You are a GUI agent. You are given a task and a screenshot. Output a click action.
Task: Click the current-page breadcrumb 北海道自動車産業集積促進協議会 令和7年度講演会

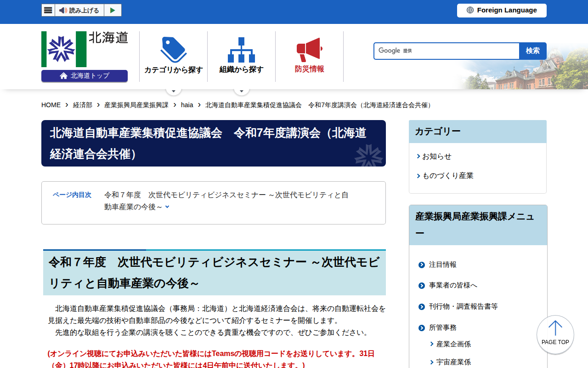[319, 105]
